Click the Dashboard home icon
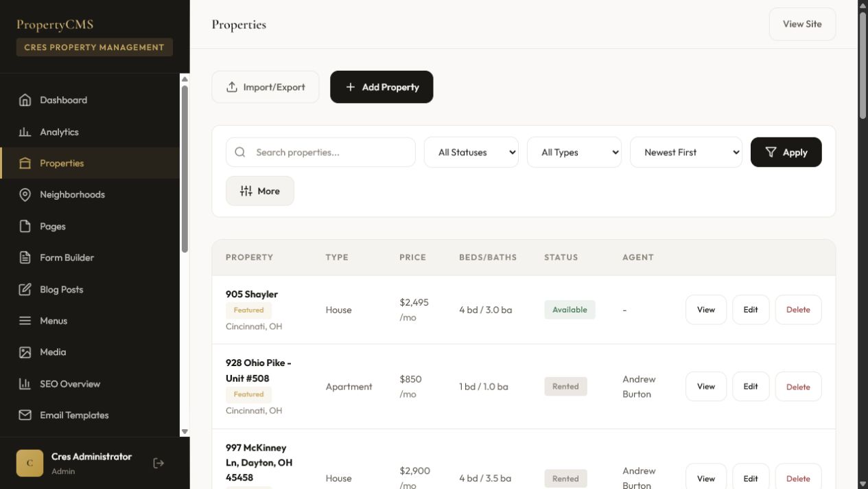The image size is (868, 489). (25, 100)
